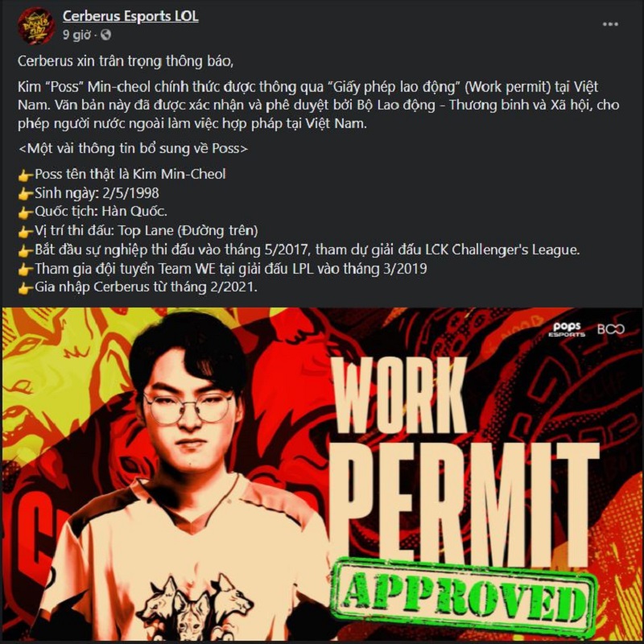Open the three-dot post options menu
Viewport: 644px width, 644px height.
[610, 24]
